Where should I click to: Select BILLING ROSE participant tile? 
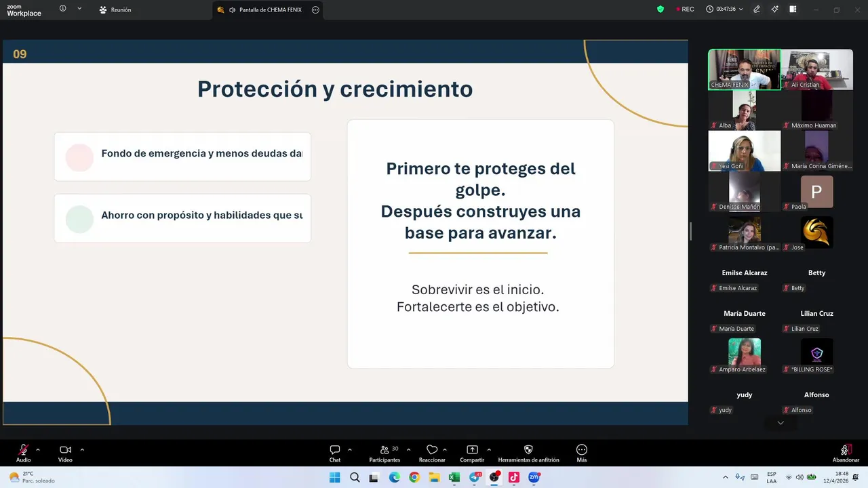coord(816,354)
